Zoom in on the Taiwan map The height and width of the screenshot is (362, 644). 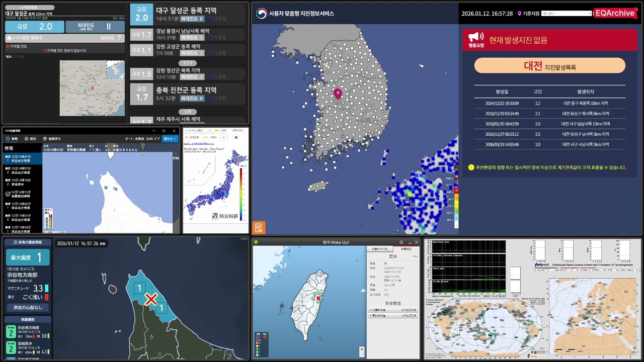coord(362,349)
